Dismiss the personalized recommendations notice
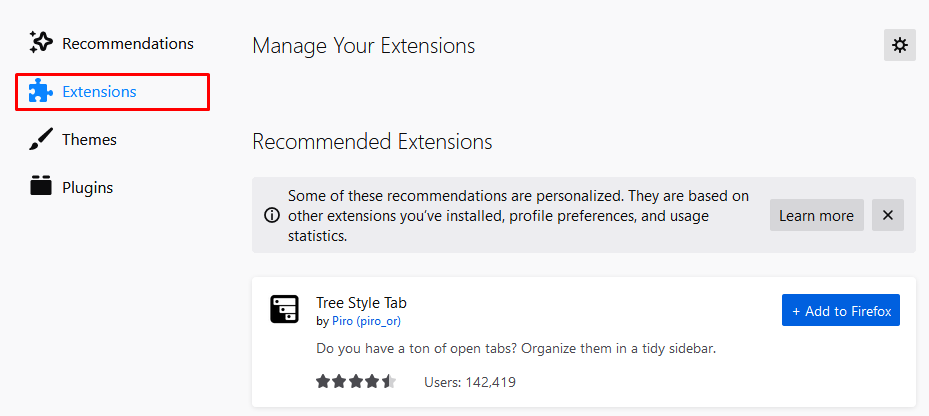Image resolution: width=929 pixels, height=416 pixels. tap(887, 215)
